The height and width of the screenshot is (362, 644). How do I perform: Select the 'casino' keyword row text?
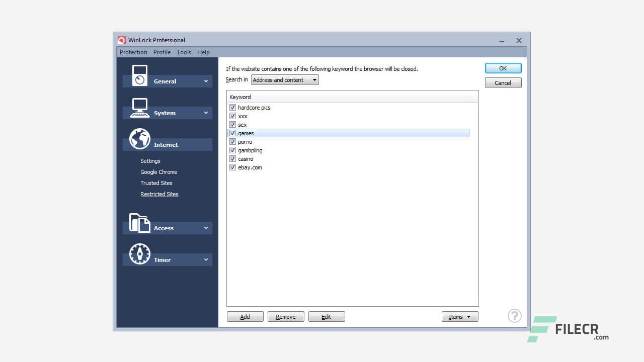click(246, 159)
